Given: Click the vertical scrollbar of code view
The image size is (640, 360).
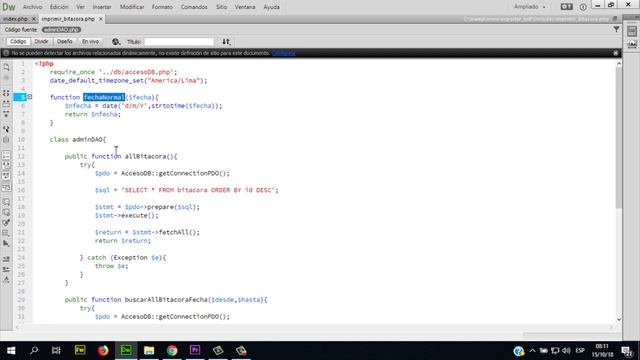Looking at the screenshot, I should pos(619,137).
